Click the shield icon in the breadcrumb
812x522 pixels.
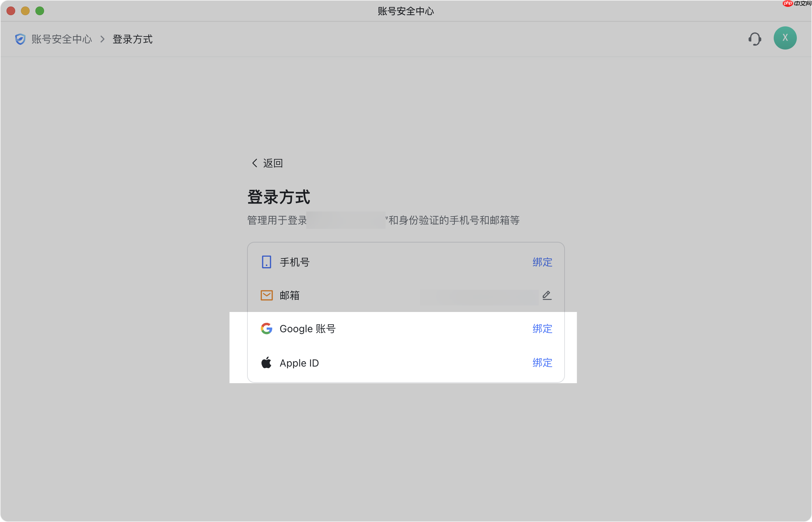pos(20,39)
